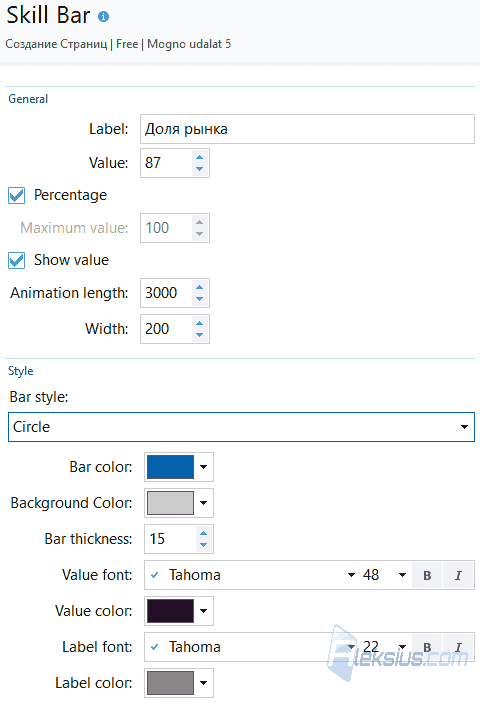
Task: Open Value font family Tahoma dropdown
Action: (x=351, y=575)
